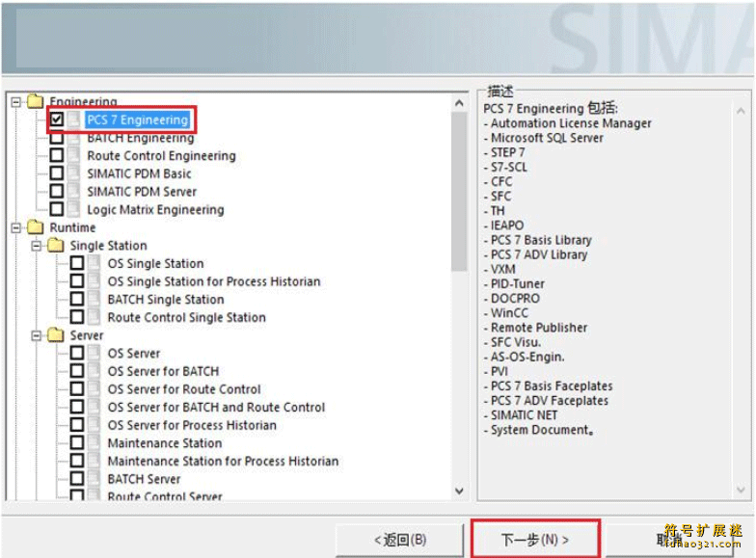The image size is (756, 558).
Task: Check the OS Server checkbox
Action: pyautogui.click(x=77, y=353)
